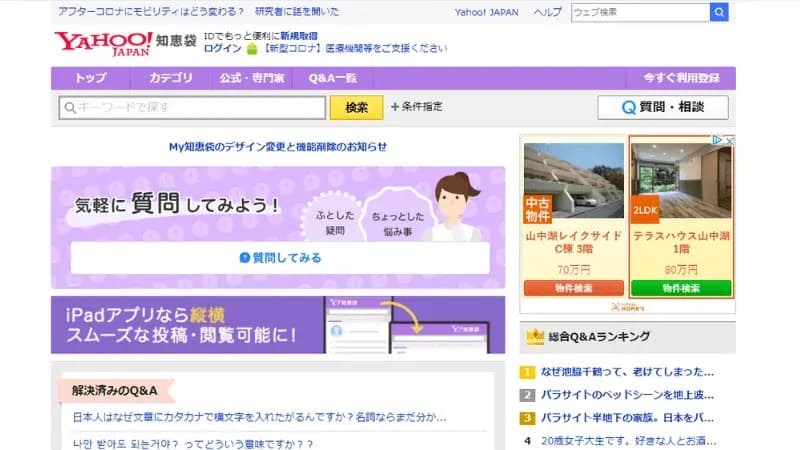
Task: Open the 公式・専門家 tab
Action: [252, 78]
